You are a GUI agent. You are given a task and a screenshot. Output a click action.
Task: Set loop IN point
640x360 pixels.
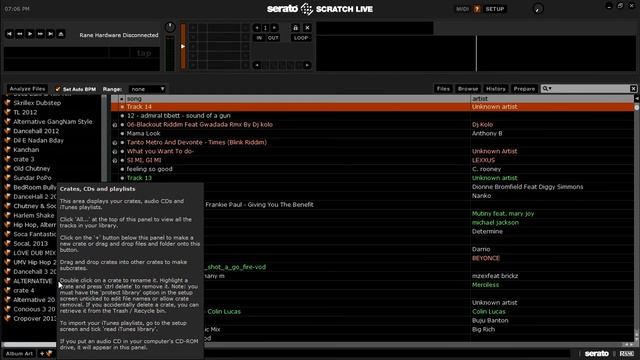(x=259, y=38)
